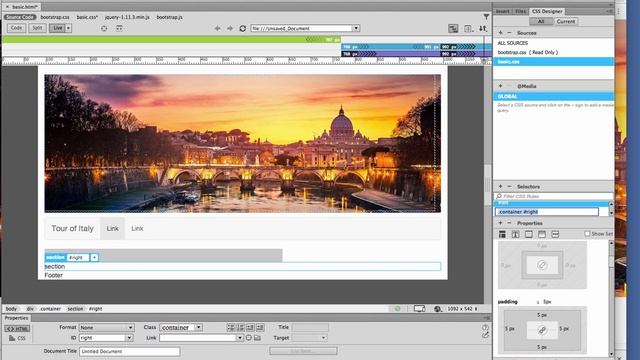Open bootstrap.css related file
The image size is (640, 360).
(x=55, y=17)
